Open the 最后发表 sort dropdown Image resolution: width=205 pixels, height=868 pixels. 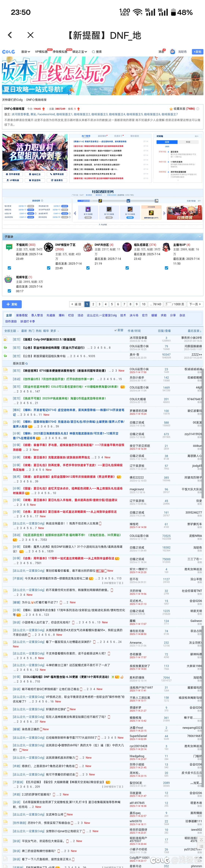tap(194, 331)
